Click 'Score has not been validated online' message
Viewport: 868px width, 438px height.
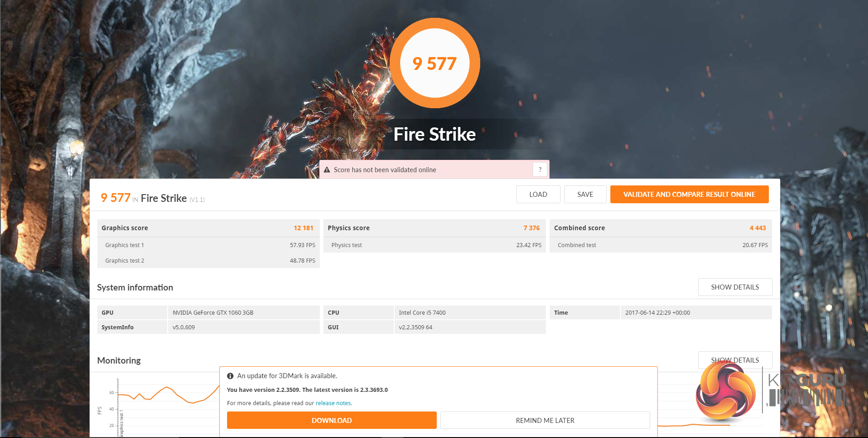tap(385, 170)
